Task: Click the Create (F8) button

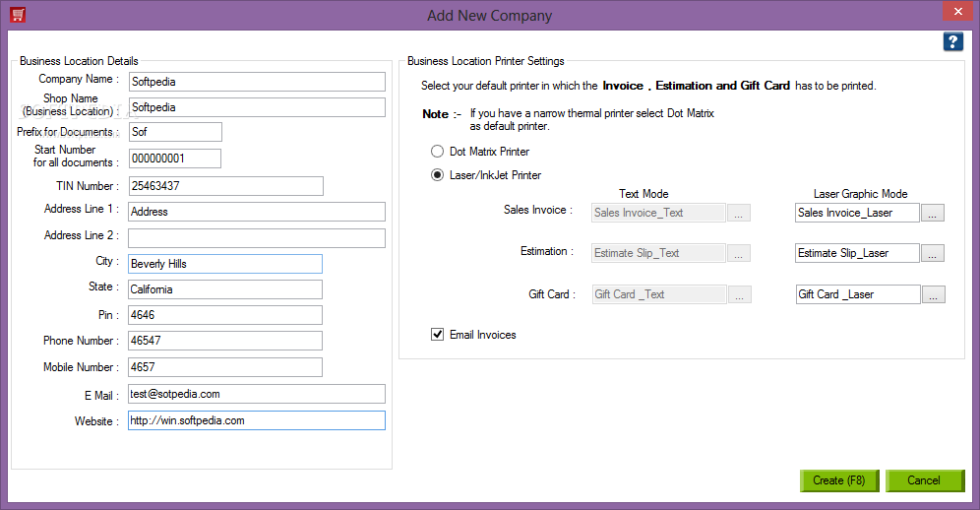Action: [x=839, y=480]
